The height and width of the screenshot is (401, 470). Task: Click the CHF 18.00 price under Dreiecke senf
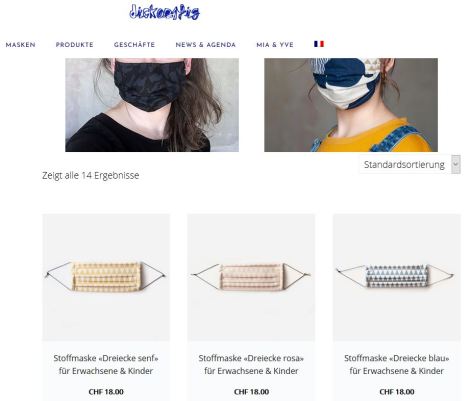coord(106,392)
